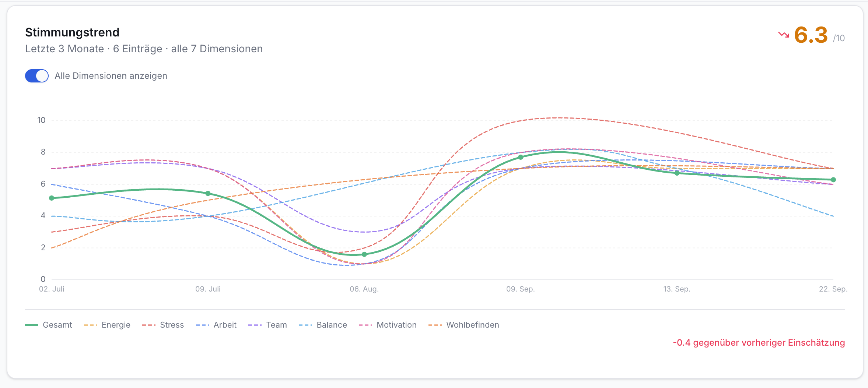Toggle the Motivation legend entry
Image resolution: width=868 pixels, height=388 pixels.
point(388,325)
